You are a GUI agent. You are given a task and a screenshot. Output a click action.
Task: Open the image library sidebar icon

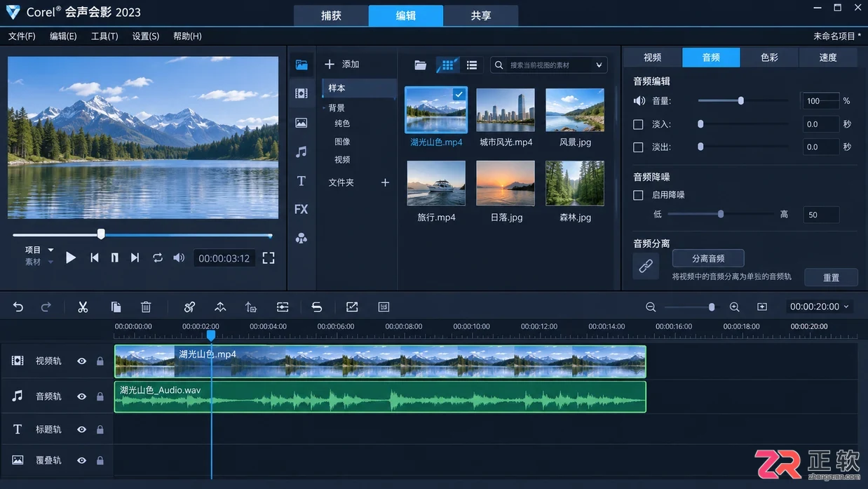[x=301, y=123]
